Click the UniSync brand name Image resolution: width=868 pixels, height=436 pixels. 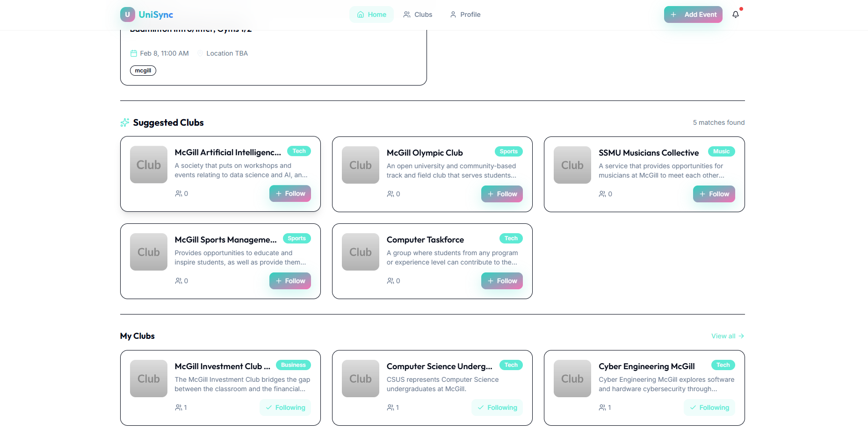coord(156,14)
